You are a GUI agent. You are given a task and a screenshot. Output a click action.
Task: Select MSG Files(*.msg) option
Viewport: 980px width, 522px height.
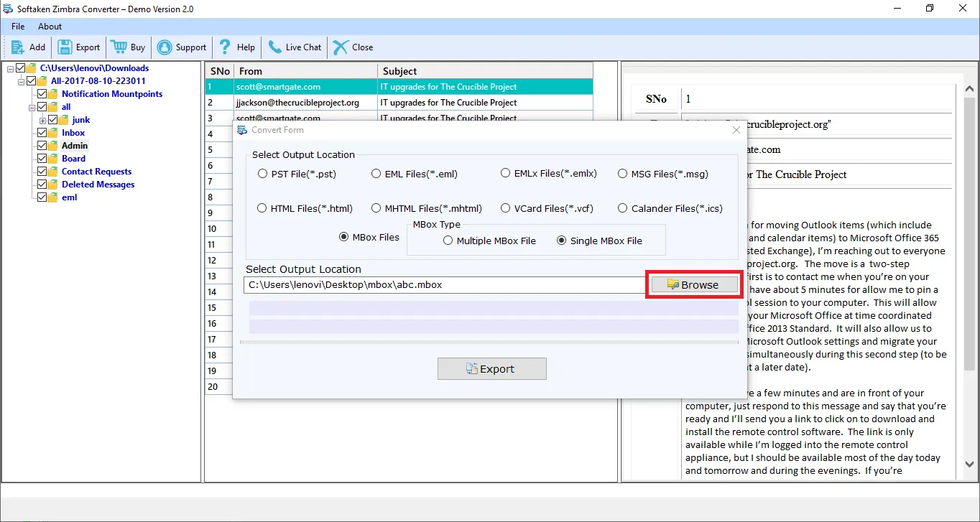[x=622, y=174]
